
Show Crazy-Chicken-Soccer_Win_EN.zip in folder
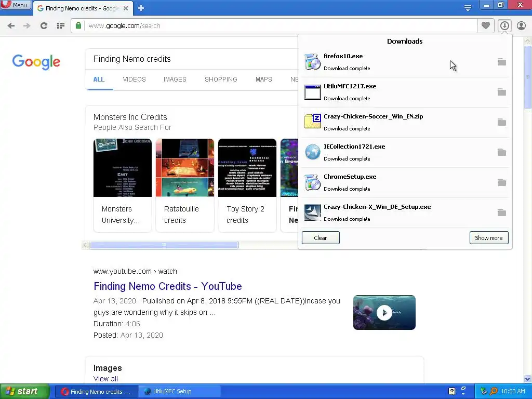[501, 122]
